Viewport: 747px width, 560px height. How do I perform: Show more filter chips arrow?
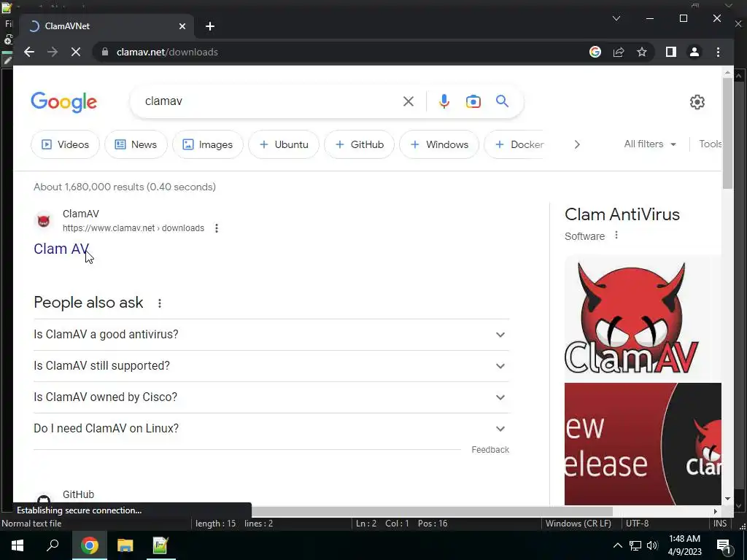[577, 144]
